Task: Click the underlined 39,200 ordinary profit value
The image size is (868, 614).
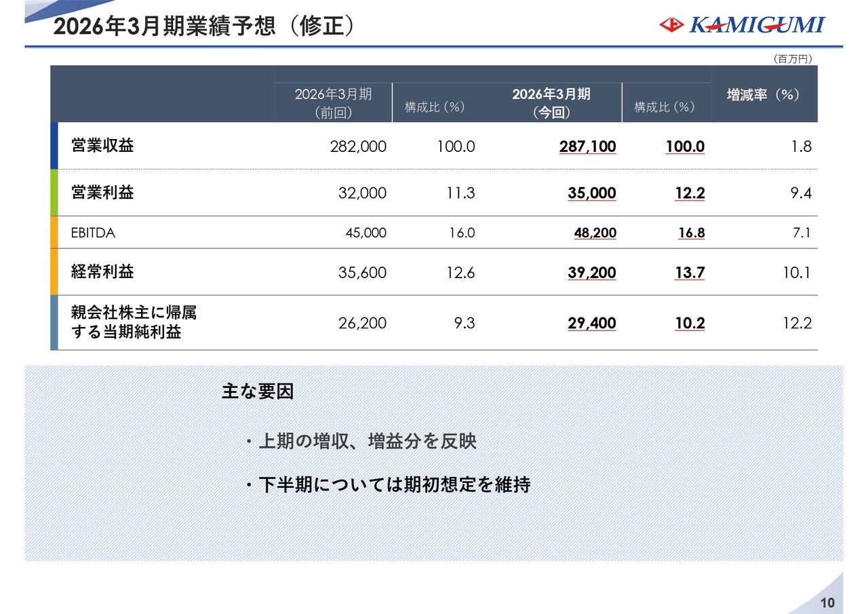Action: [x=591, y=273]
